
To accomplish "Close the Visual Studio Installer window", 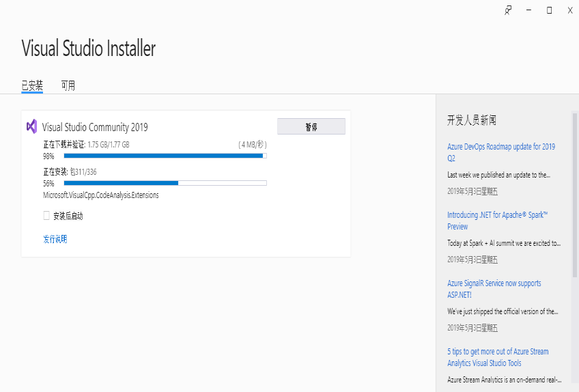I will [x=569, y=10].
